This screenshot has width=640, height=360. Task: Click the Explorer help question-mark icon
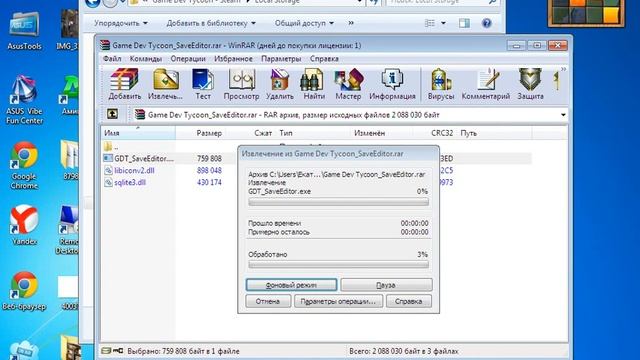487,23
